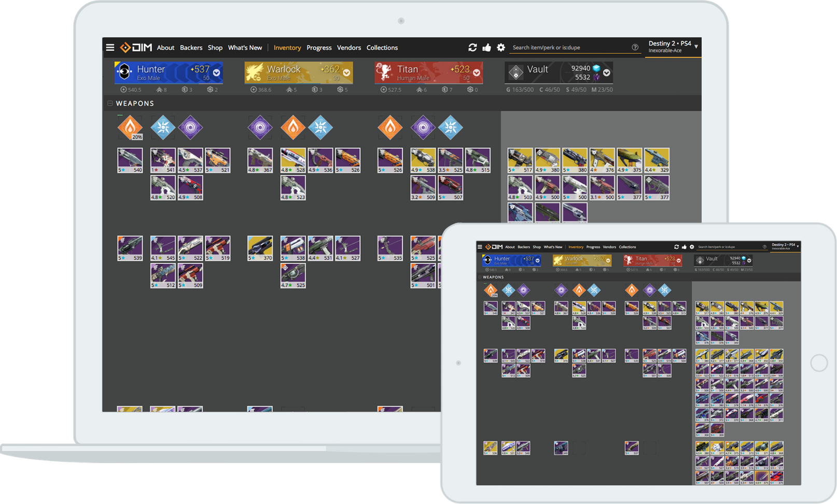Select Titan's blue arc subclass icon on laptop
837x504 pixels.
(451, 128)
